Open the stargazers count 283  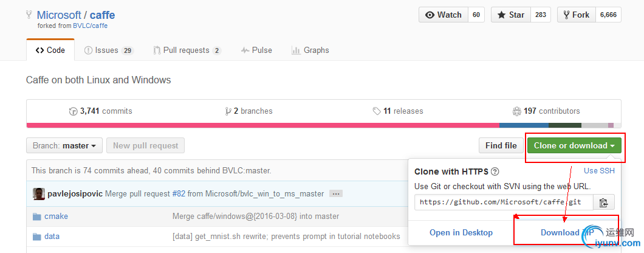tap(541, 15)
